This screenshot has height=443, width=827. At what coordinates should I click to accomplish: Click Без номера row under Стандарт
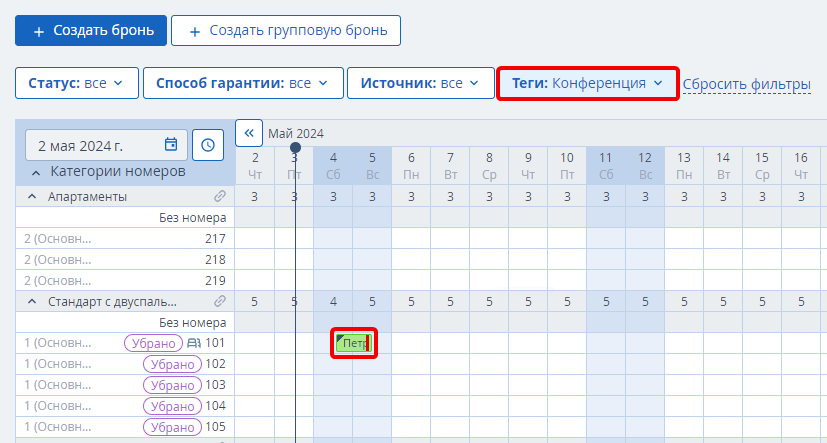[125, 322]
